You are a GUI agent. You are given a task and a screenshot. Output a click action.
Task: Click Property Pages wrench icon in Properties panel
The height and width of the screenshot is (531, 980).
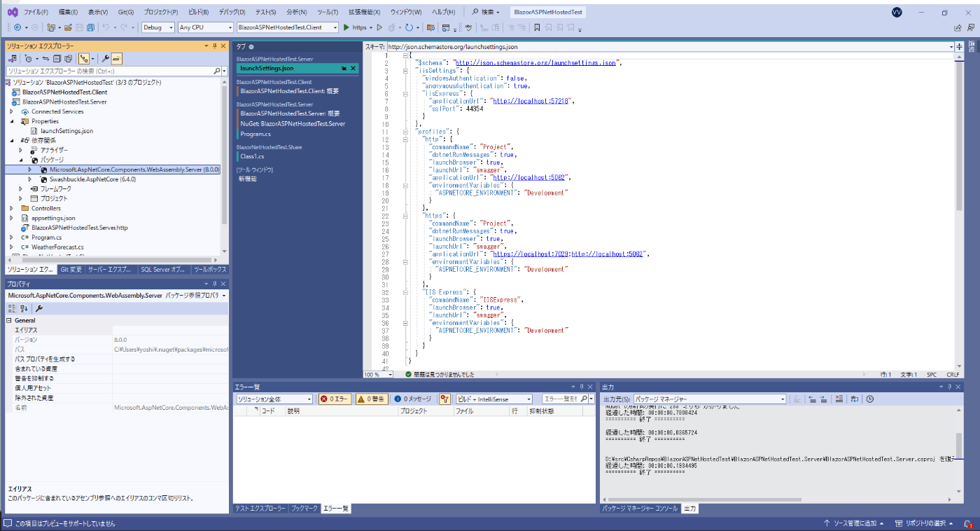click(39, 308)
